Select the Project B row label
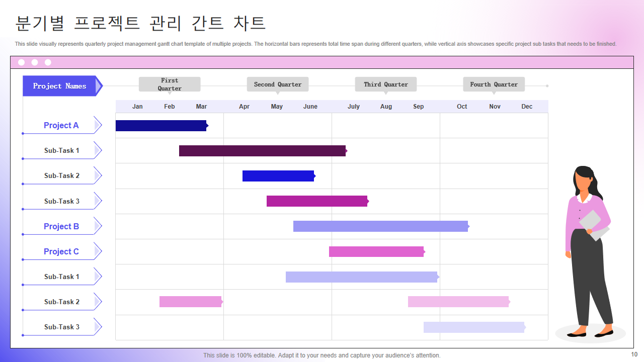Viewport: 644px width, 362px height. (x=61, y=226)
